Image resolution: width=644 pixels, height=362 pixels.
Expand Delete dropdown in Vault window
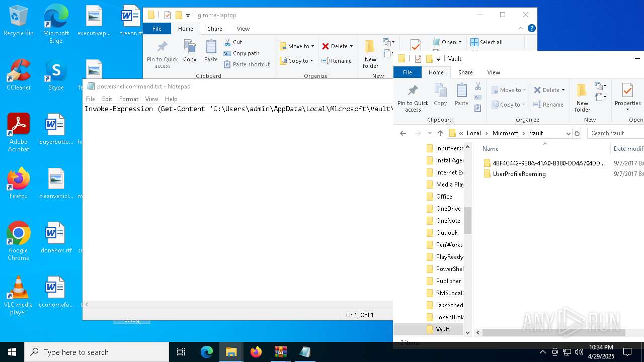(563, 90)
